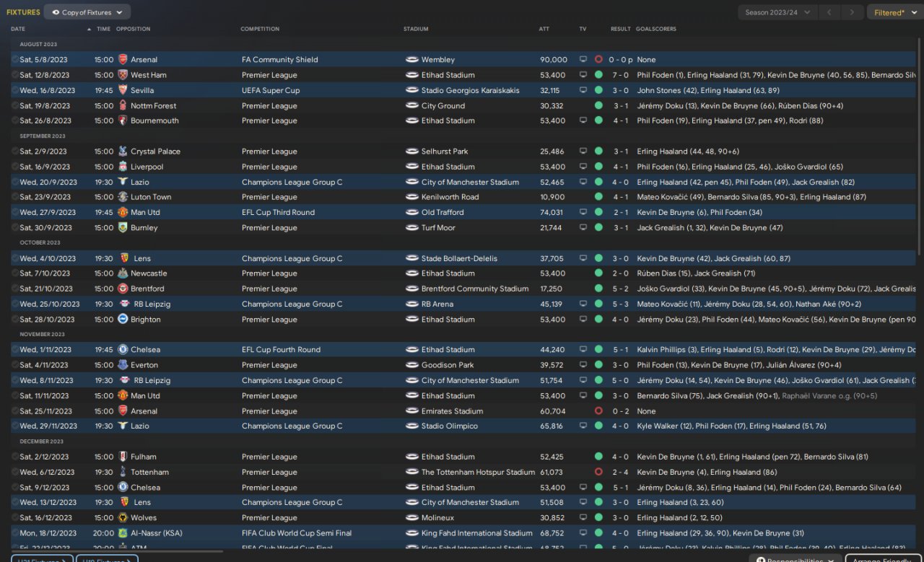
Task: Sort by the Competition column header
Action: click(260, 29)
